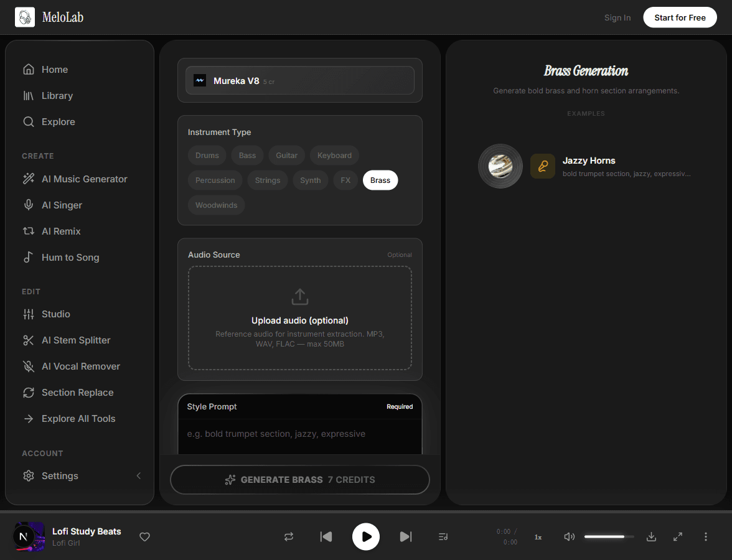732x560 pixels.
Task: Expand the player to fullscreen
Action: click(678, 536)
